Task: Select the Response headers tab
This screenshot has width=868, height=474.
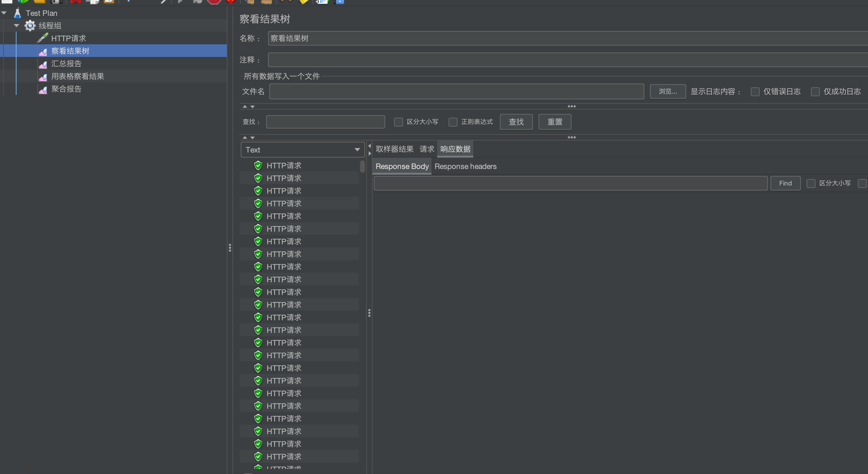Action: [x=466, y=166]
